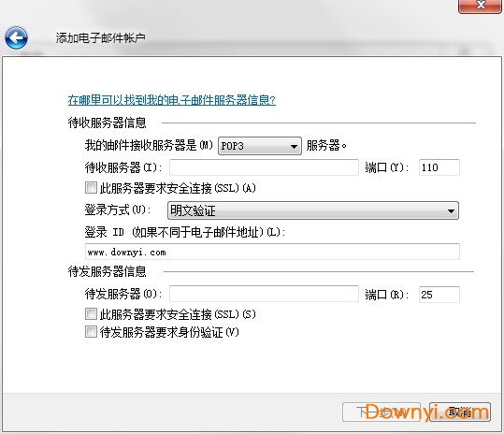Click the 添加电子邮件帐户 dialog title
This screenshot has height=434, width=504.
pos(100,38)
